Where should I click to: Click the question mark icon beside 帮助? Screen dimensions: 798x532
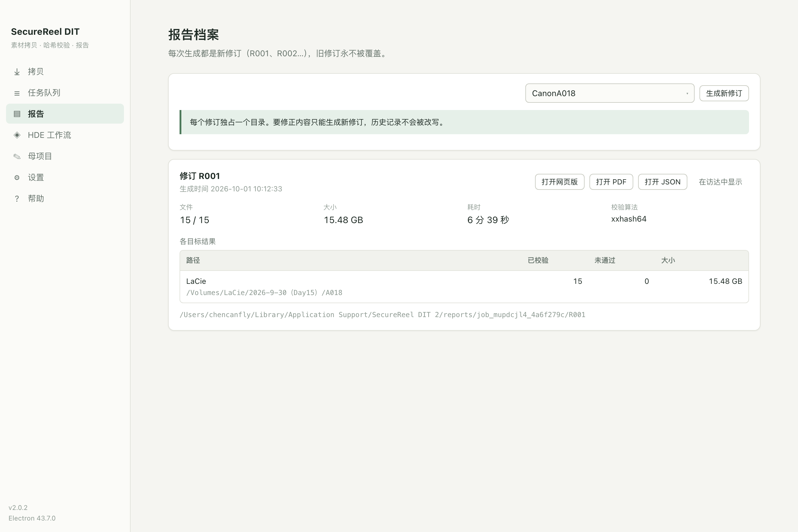coord(17,199)
